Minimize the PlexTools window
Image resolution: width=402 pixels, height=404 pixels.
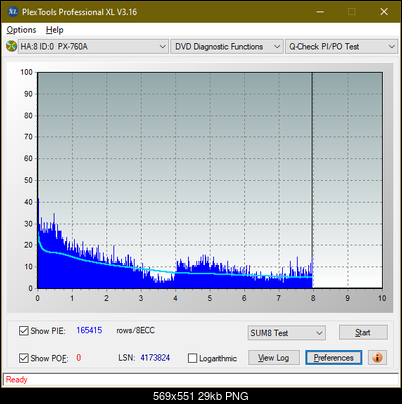[x=320, y=12]
